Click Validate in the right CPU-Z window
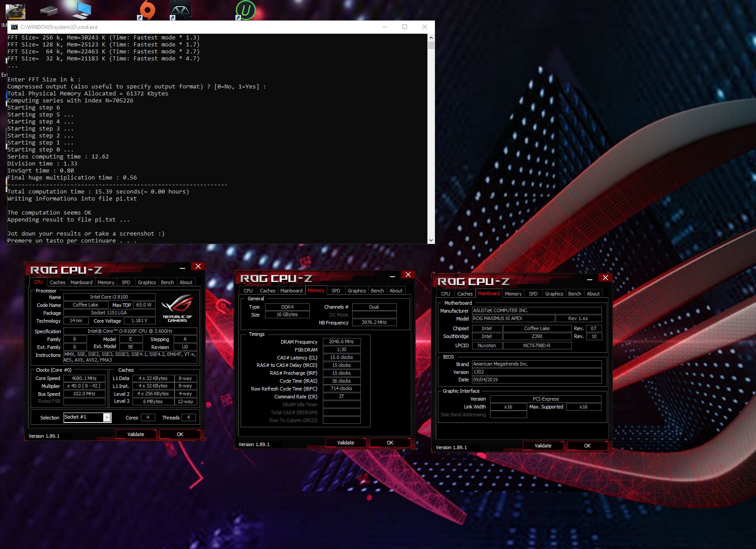 coord(543,446)
